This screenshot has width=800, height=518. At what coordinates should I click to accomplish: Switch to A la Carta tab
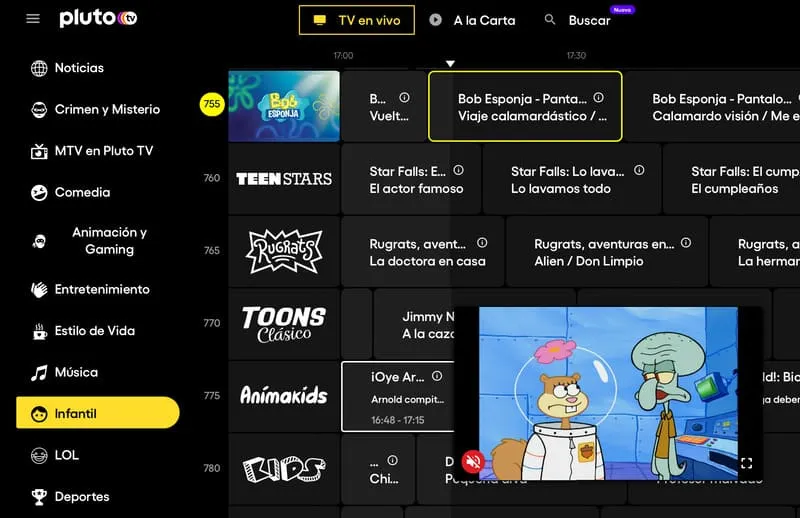pyautogui.click(x=472, y=20)
